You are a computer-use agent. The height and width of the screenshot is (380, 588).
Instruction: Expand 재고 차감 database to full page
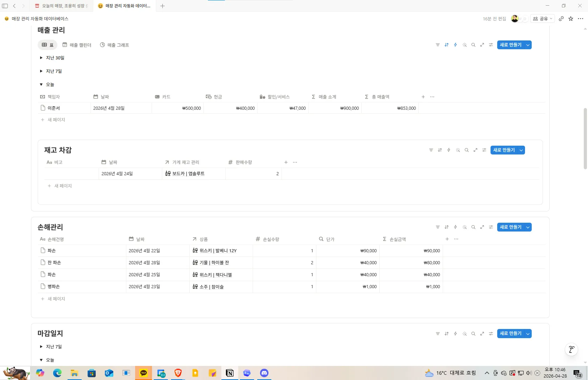point(475,150)
